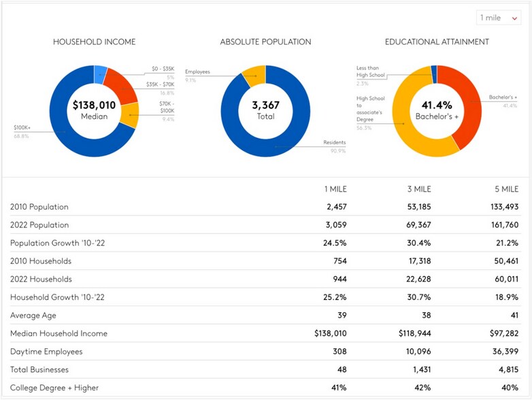532x400 pixels.
Task: Click the Household Income chart title
Action: tap(94, 42)
